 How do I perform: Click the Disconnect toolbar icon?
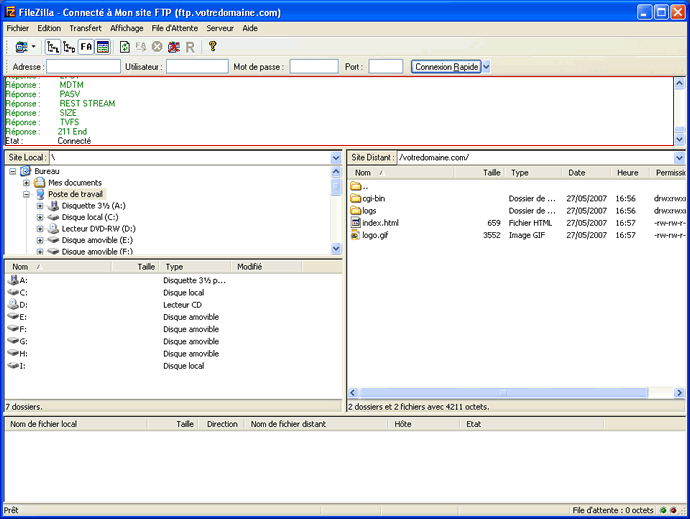click(174, 47)
